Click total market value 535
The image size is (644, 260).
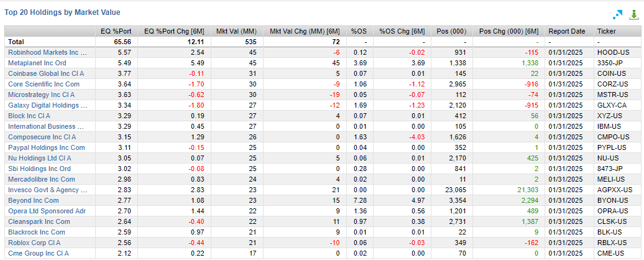[251, 42]
